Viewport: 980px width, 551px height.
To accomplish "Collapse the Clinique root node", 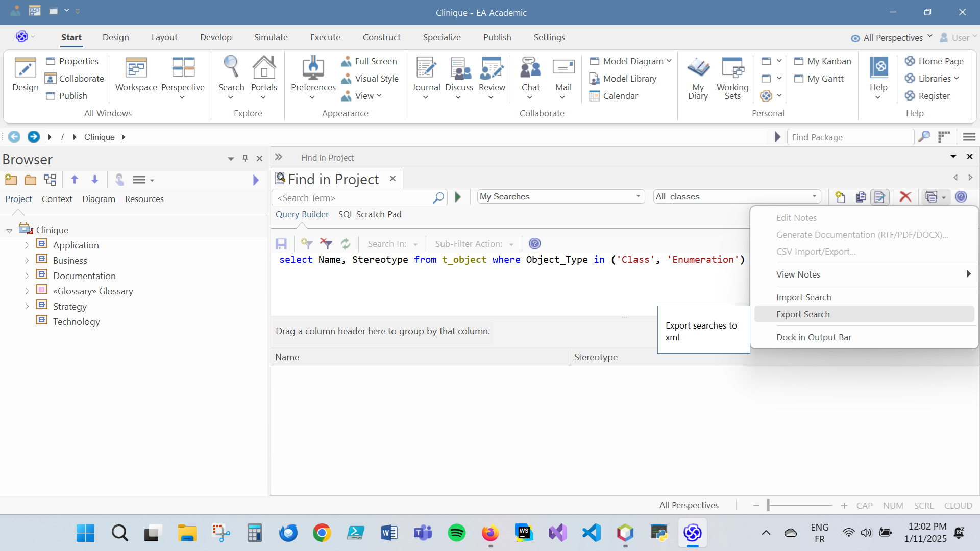I will (9, 231).
